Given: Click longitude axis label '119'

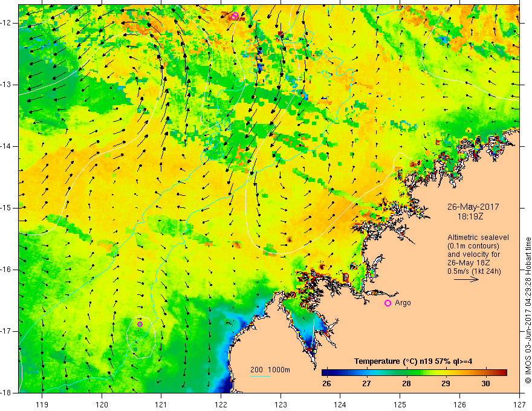Looking at the screenshot, I should (x=42, y=404).
